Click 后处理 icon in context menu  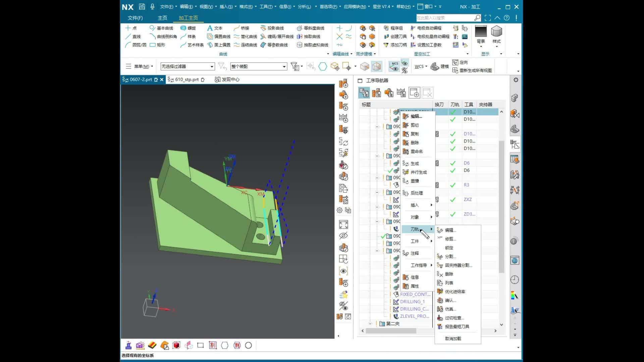tap(406, 193)
